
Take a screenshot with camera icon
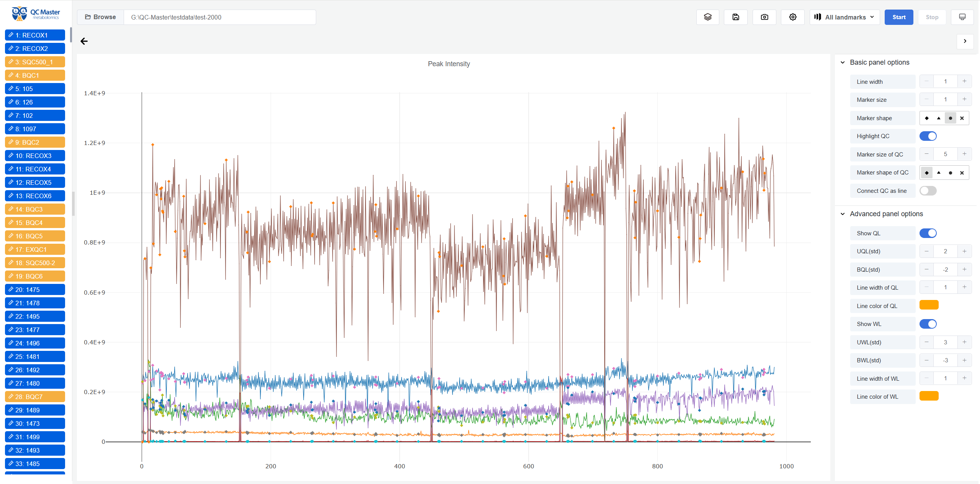[764, 17]
